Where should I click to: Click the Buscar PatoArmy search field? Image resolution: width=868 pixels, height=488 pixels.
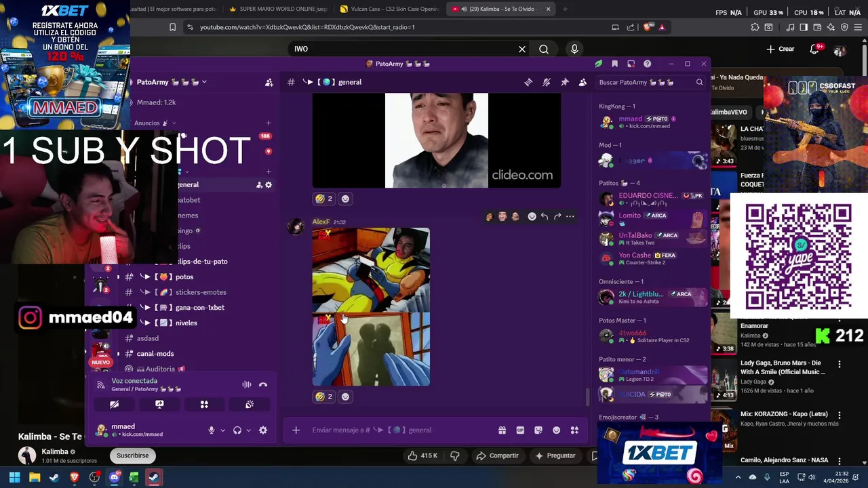pyautogui.click(x=650, y=82)
